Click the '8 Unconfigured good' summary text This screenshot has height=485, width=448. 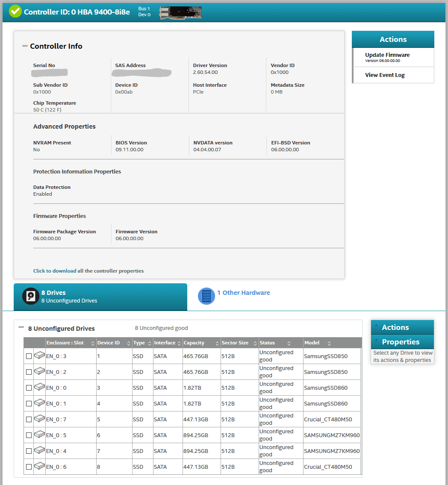click(161, 328)
